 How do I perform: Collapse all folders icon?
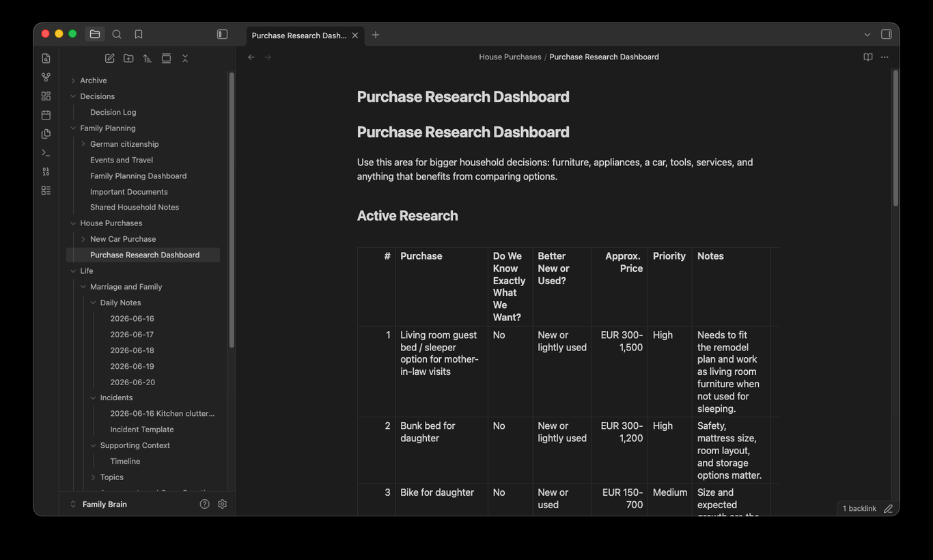pyautogui.click(x=185, y=59)
